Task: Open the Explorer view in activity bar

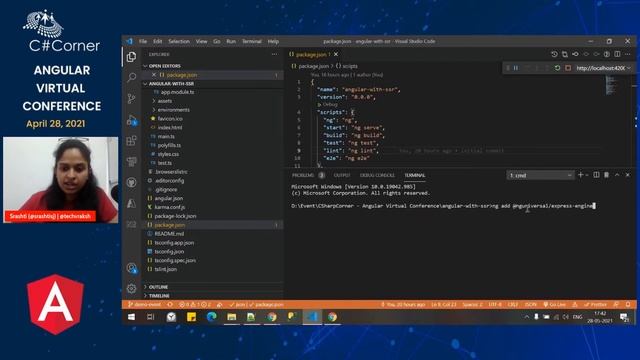Action: (131, 57)
